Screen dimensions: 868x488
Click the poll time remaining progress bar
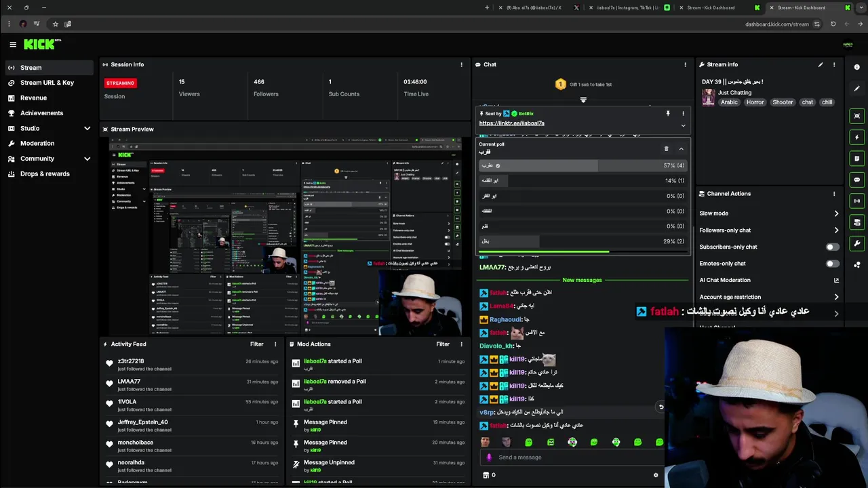(583, 252)
